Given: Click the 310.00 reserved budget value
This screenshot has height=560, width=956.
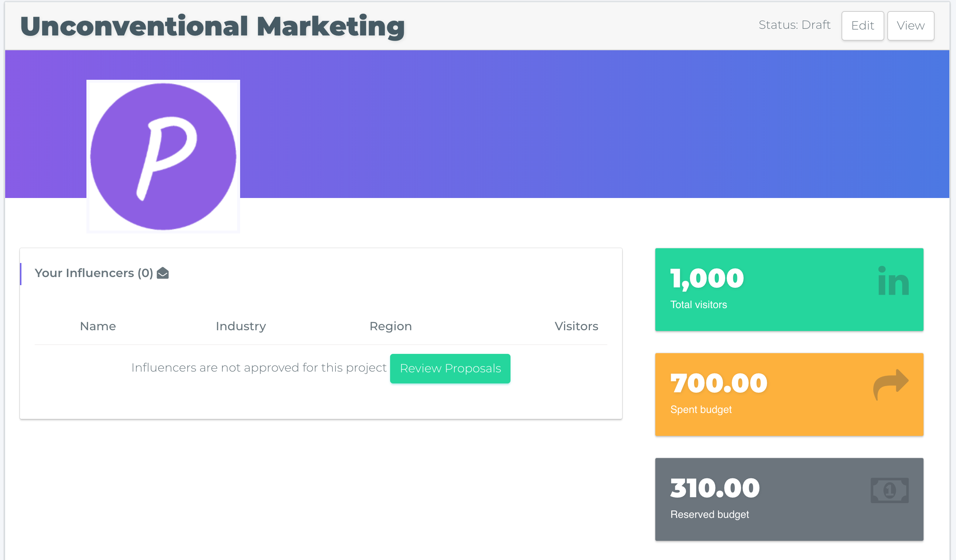Looking at the screenshot, I should [x=715, y=488].
